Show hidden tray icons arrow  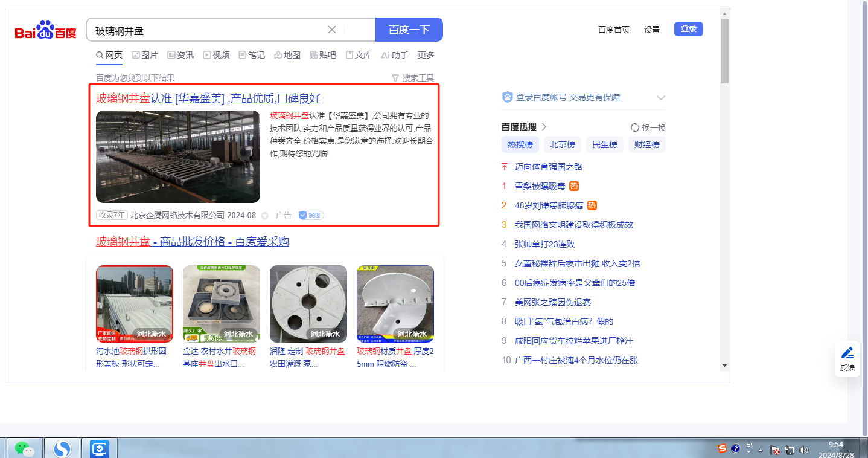tap(761, 450)
